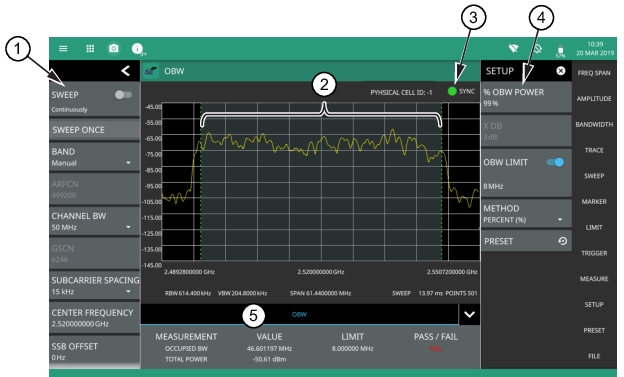Open the METHOD PERCENT dropdown

[x=526, y=214]
